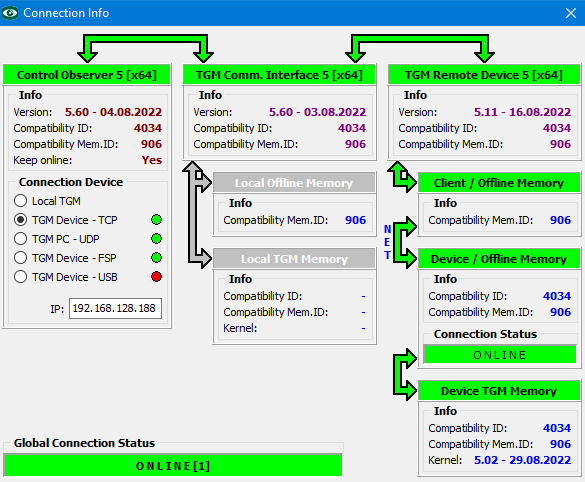
Task: Click the Control Observer 5 [x64] header
Action: click(x=87, y=75)
